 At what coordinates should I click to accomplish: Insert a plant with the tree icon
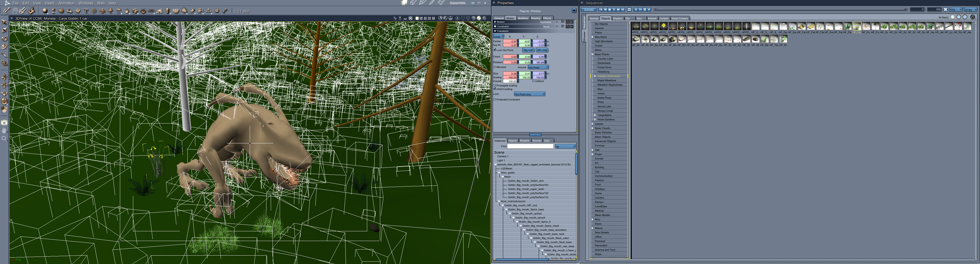tap(111, 11)
